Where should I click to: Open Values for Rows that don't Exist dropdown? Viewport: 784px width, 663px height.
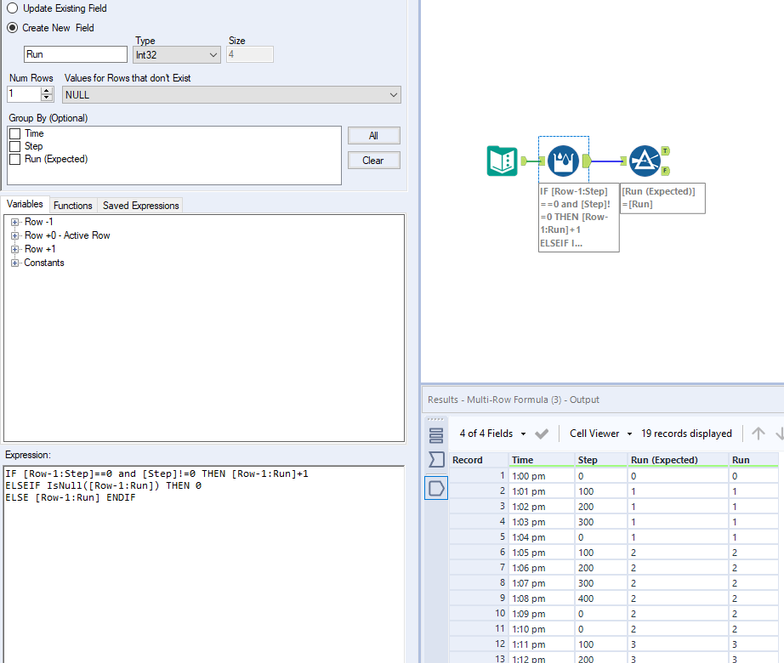[x=232, y=94]
